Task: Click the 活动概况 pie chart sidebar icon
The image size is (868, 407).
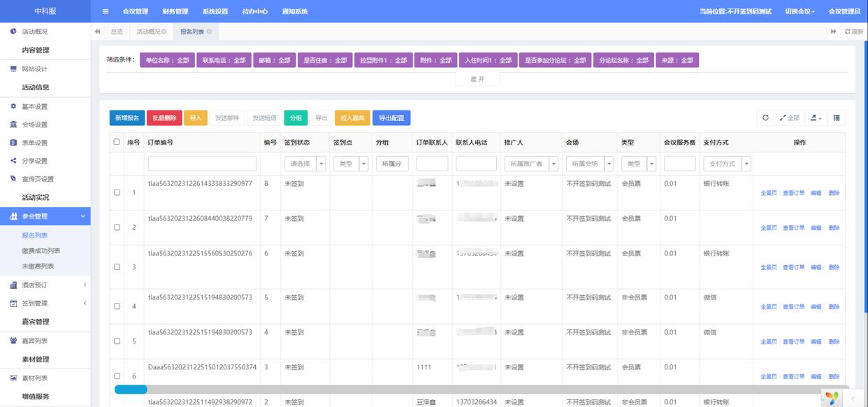Action: [13, 32]
